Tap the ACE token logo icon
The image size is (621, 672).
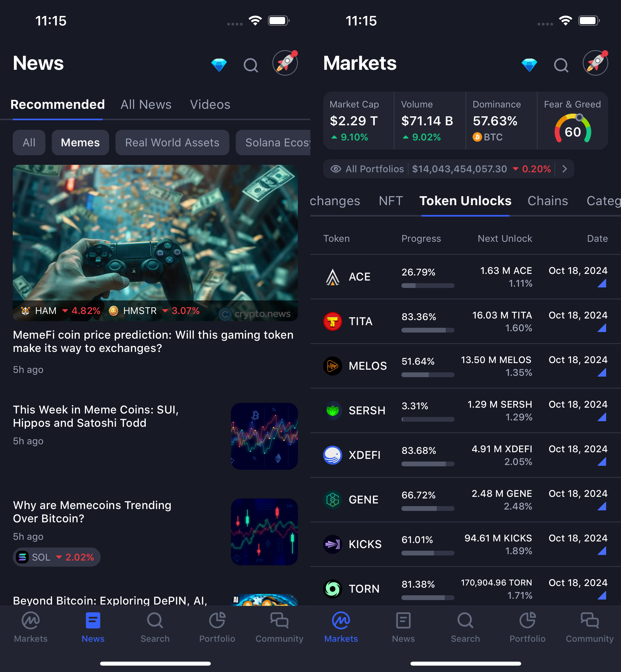[x=332, y=277]
